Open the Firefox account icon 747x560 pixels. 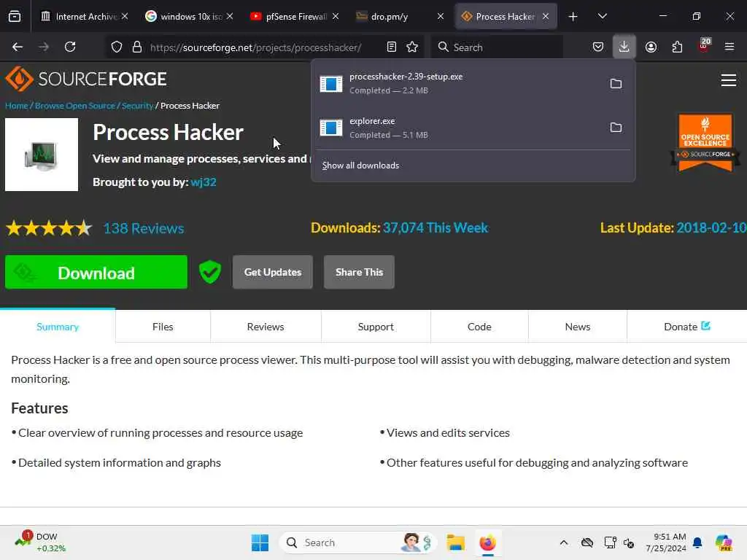coord(651,47)
